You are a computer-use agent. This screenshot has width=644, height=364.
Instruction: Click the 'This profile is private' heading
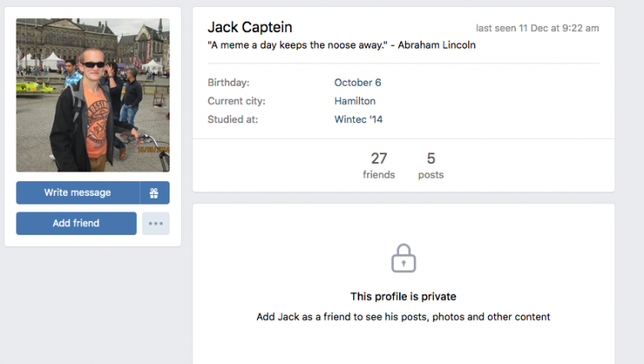[x=403, y=296]
